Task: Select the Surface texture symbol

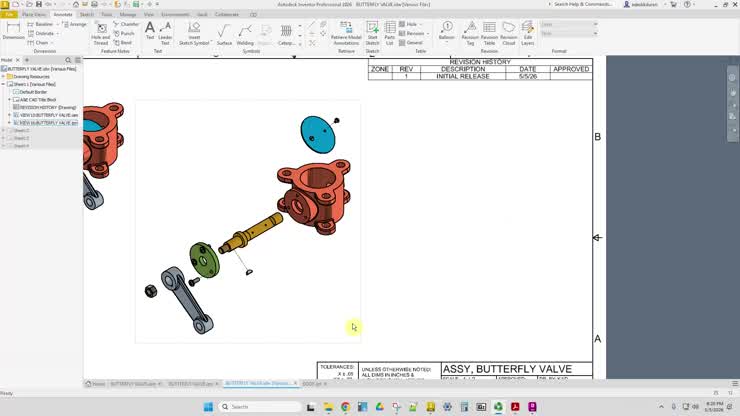Action: tap(224, 34)
